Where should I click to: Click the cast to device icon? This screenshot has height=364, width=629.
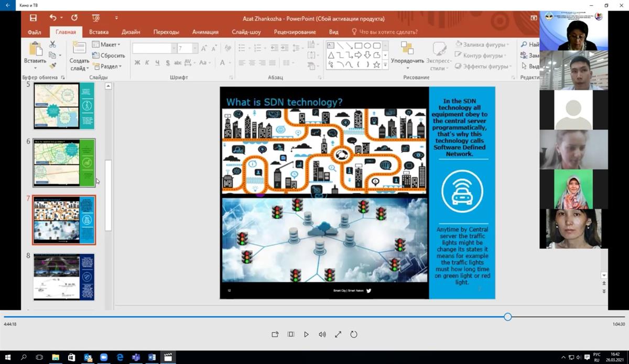point(275,335)
